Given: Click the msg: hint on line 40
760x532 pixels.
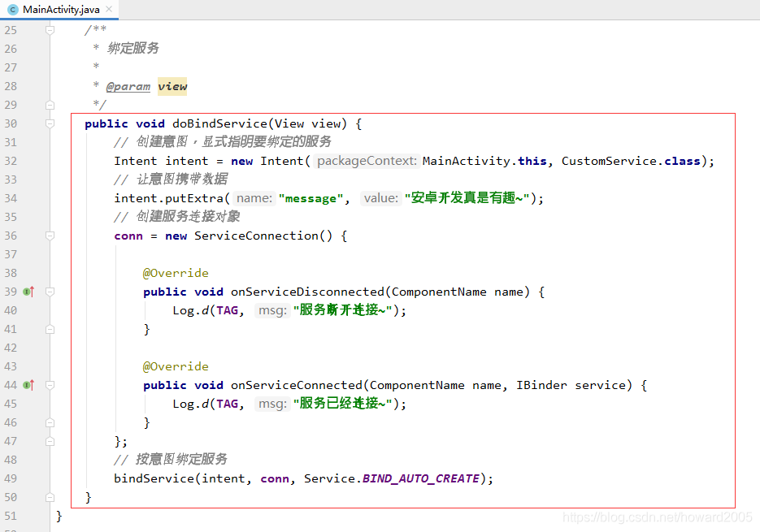Looking at the screenshot, I should point(272,310).
